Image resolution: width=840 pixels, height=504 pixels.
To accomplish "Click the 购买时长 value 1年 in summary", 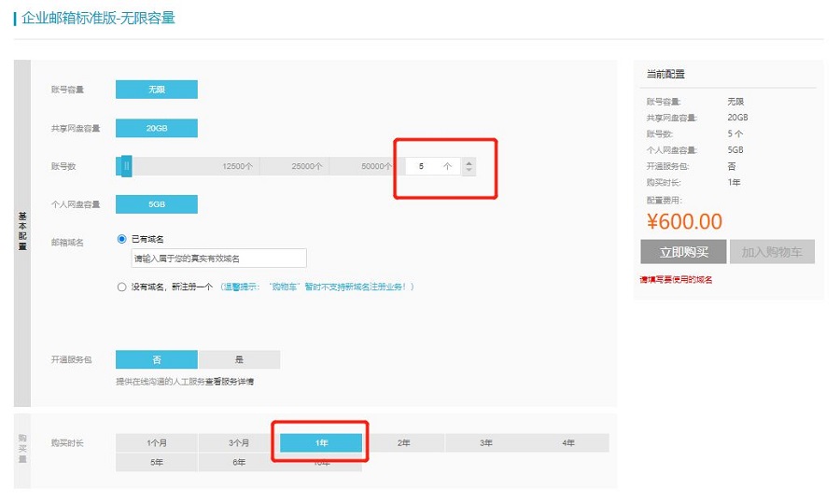I will click(734, 182).
